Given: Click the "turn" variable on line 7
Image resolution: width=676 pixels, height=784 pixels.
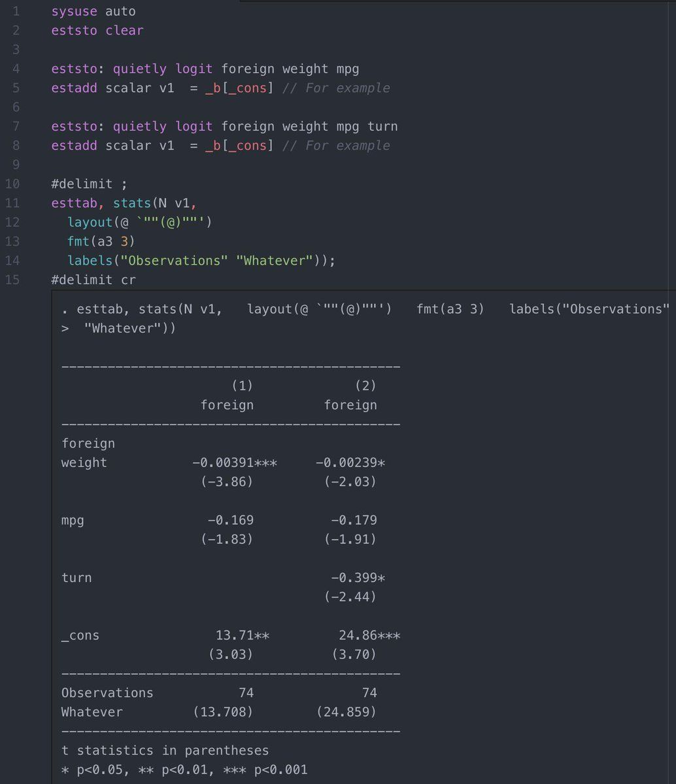Looking at the screenshot, I should pos(382,126).
